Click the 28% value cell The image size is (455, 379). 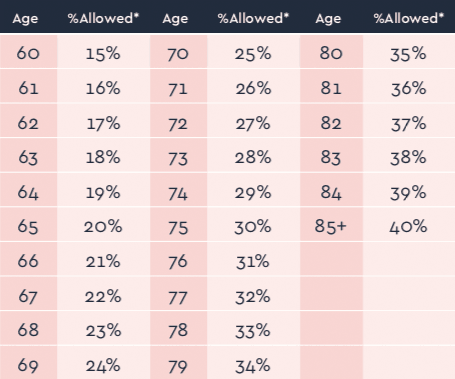click(x=253, y=155)
